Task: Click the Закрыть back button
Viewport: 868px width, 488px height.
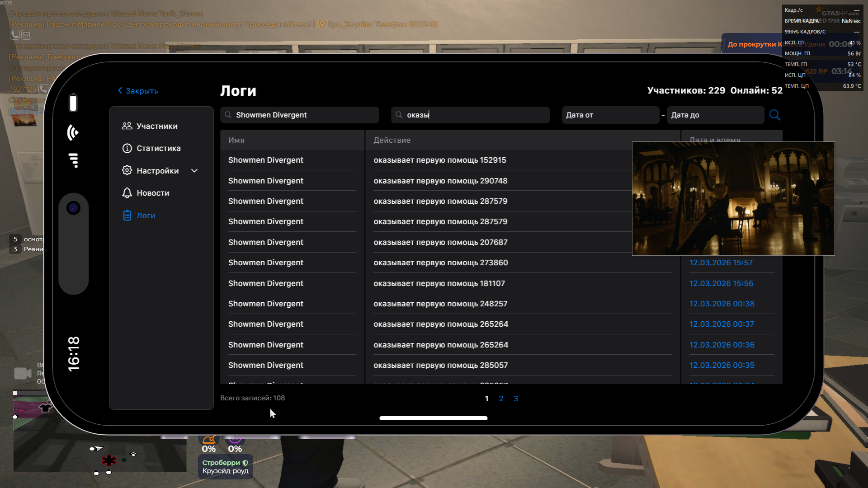Action: pos(138,91)
